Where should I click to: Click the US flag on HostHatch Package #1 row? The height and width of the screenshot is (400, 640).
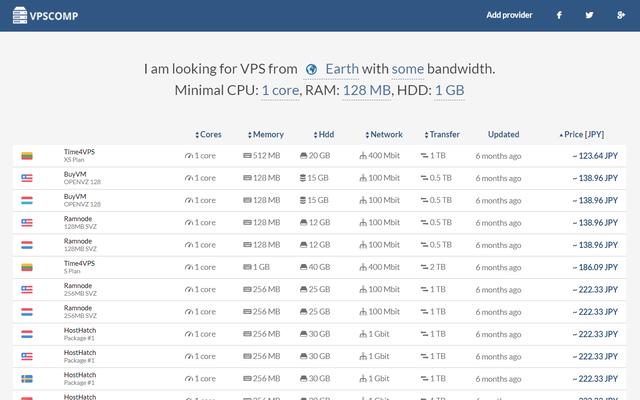(x=27, y=357)
